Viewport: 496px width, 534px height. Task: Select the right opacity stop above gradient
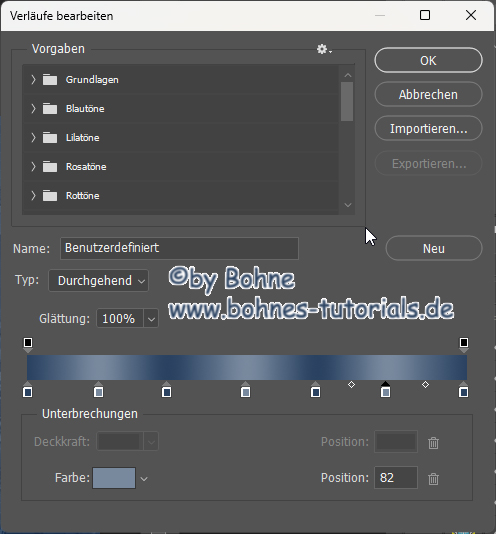coord(464,345)
